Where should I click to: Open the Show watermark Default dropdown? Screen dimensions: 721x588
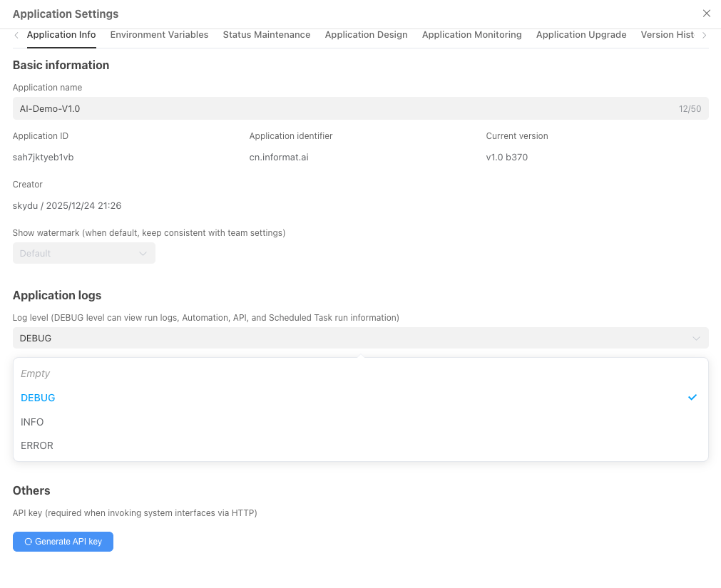tap(84, 253)
